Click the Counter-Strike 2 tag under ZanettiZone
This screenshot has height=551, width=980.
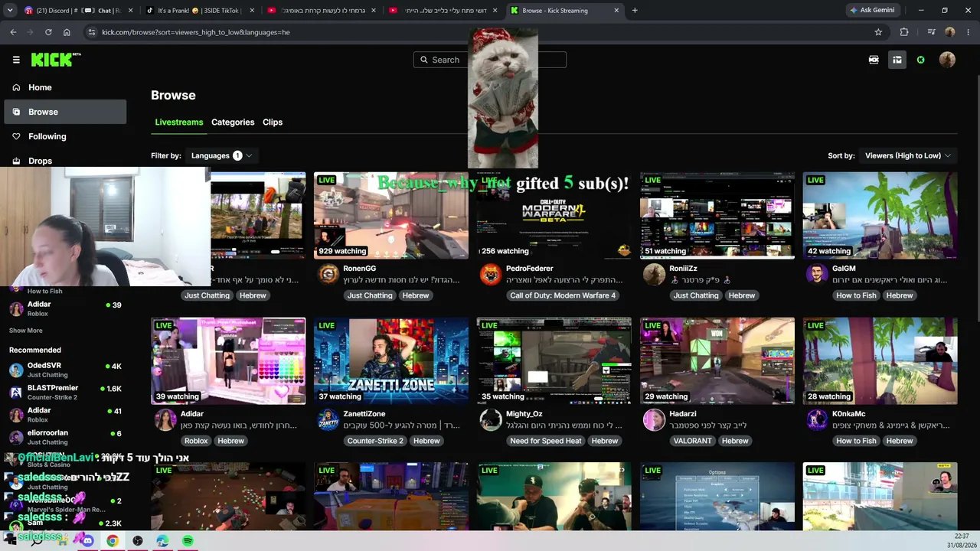375,441
